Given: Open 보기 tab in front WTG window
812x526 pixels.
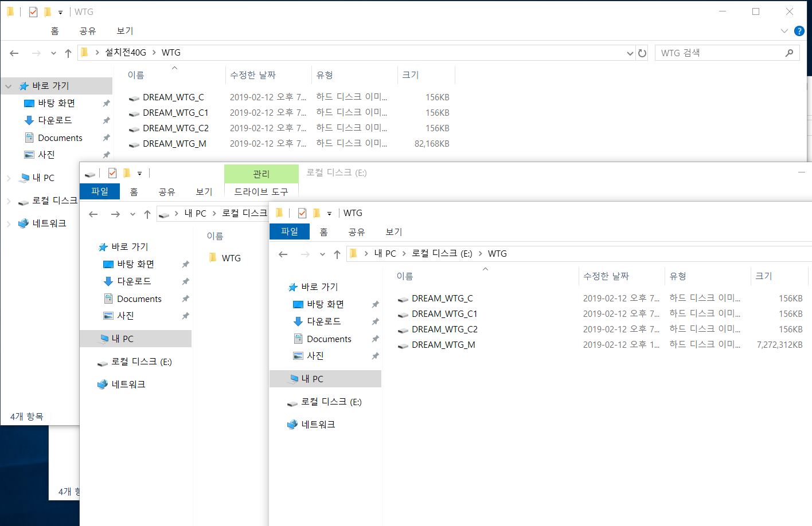Looking at the screenshot, I should (x=394, y=232).
